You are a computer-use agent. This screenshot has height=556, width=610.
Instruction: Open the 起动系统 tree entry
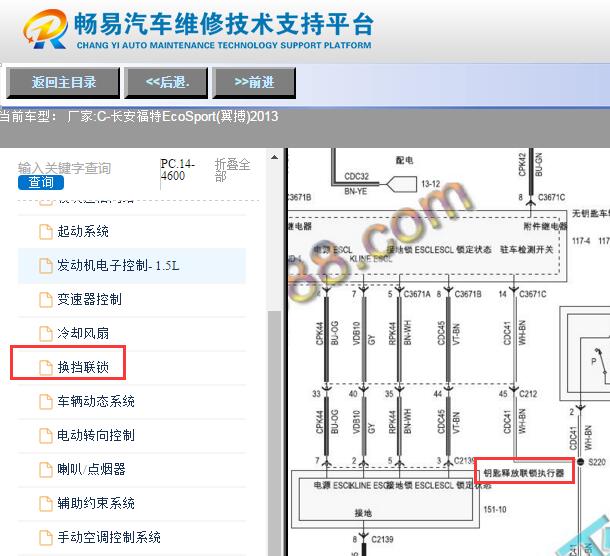click(x=132, y=232)
